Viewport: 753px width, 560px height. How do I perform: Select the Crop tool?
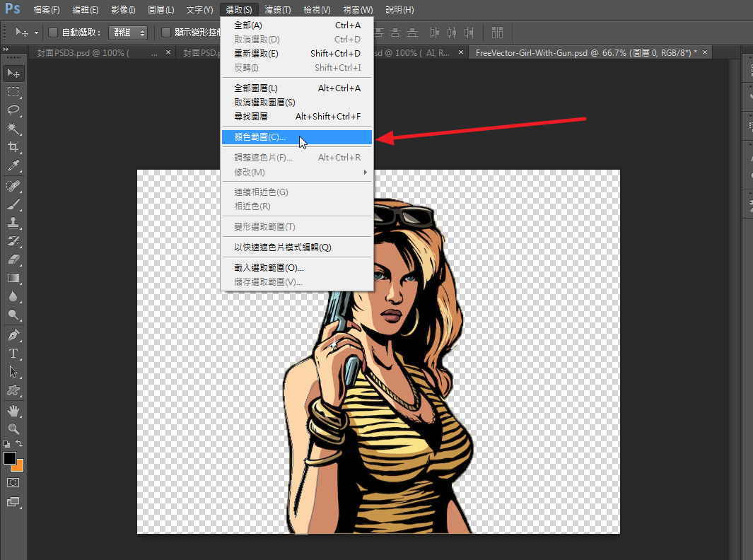pos(13,146)
